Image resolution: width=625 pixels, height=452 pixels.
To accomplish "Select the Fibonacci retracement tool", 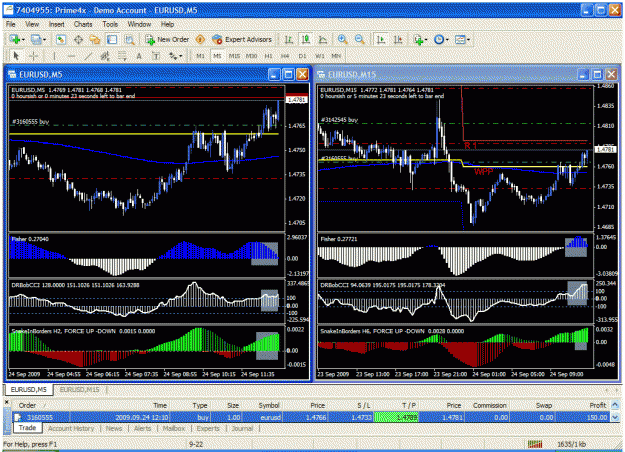I will [122, 56].
